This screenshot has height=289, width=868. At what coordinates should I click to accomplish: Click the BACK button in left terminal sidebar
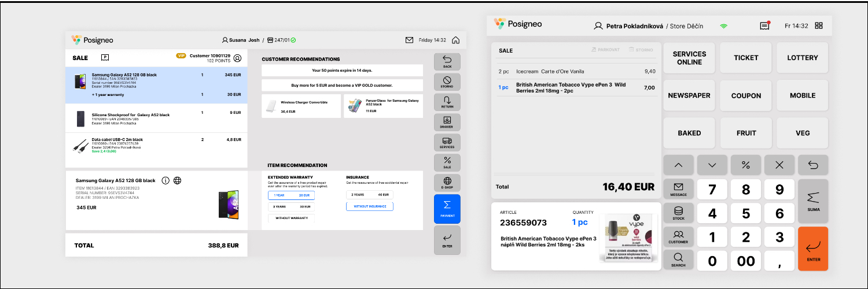point(447,61)
